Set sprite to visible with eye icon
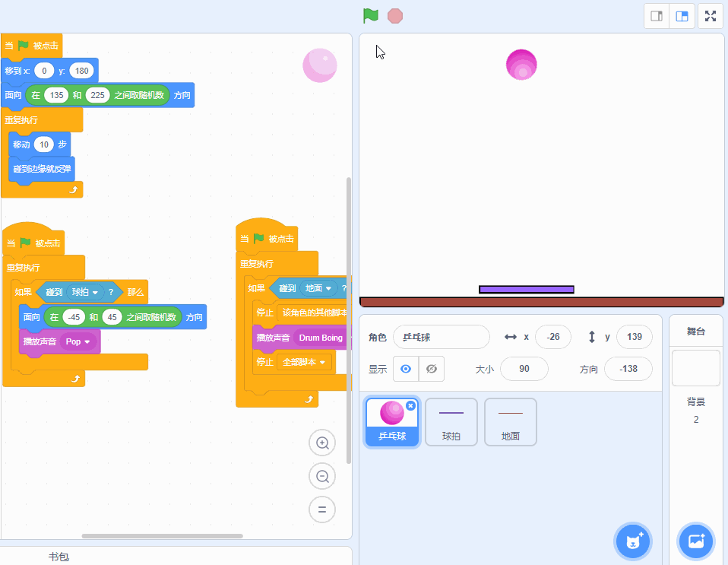This screenshot has width=728, height=565. (x=406, y=369)
